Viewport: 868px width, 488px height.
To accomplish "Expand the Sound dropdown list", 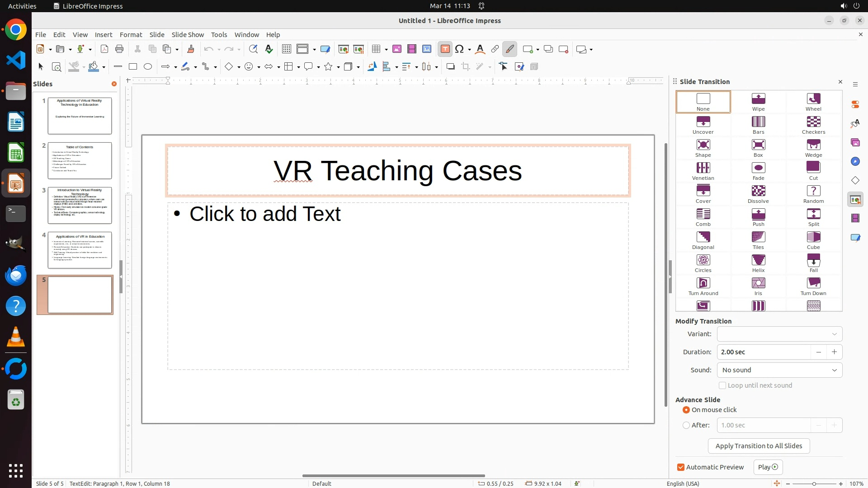I will tap(779, 370).
